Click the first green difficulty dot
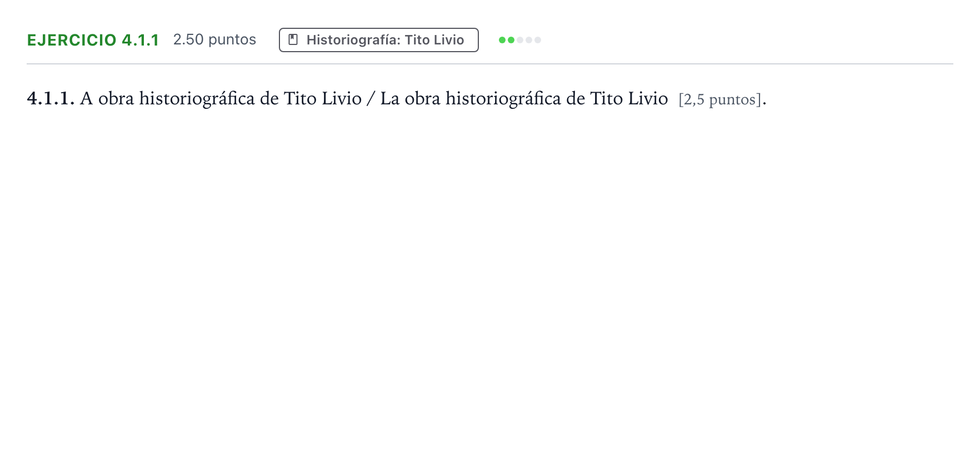This screenshot has height=452, width=980. pos(502,40)
